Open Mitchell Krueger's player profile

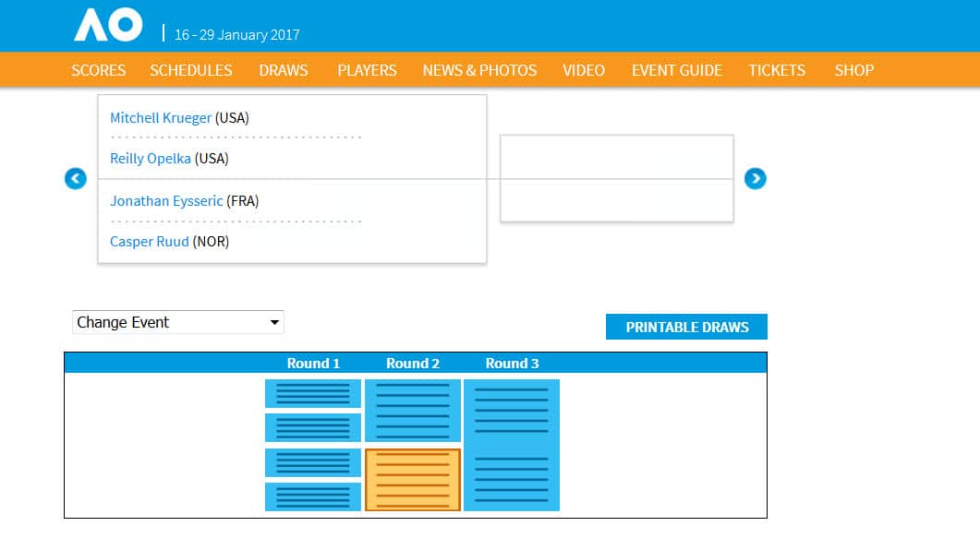point(161,118)
